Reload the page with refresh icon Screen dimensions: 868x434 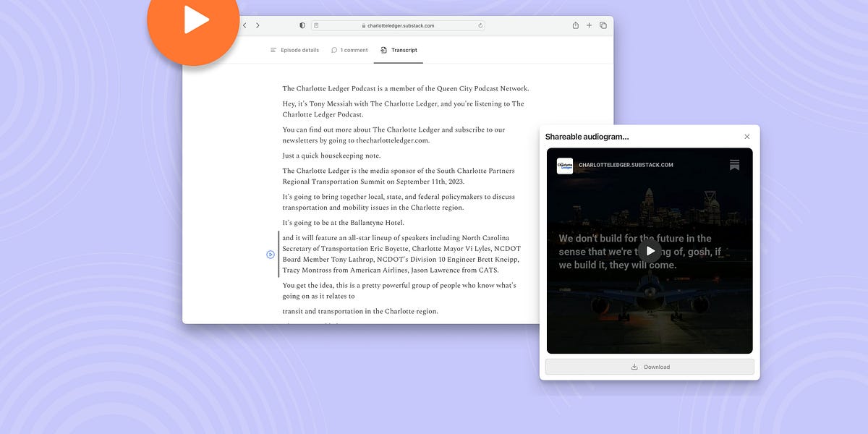(x=480, y=25)
